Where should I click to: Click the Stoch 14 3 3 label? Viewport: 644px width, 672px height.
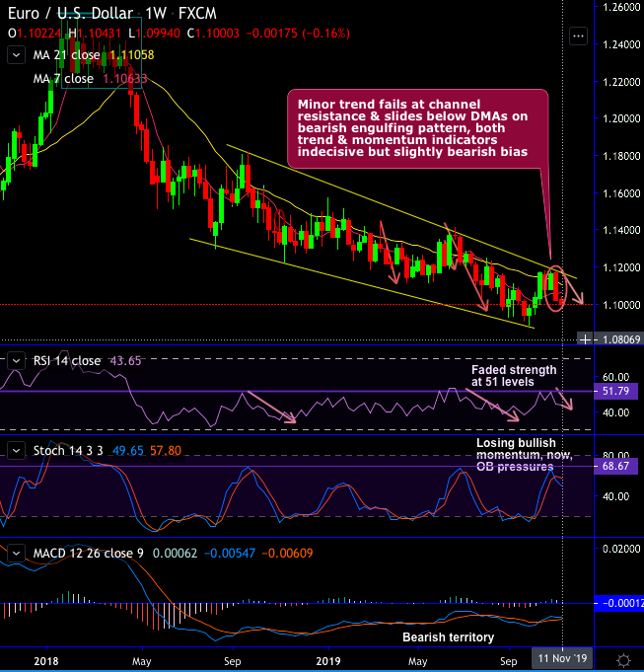(x=68, y=451)
